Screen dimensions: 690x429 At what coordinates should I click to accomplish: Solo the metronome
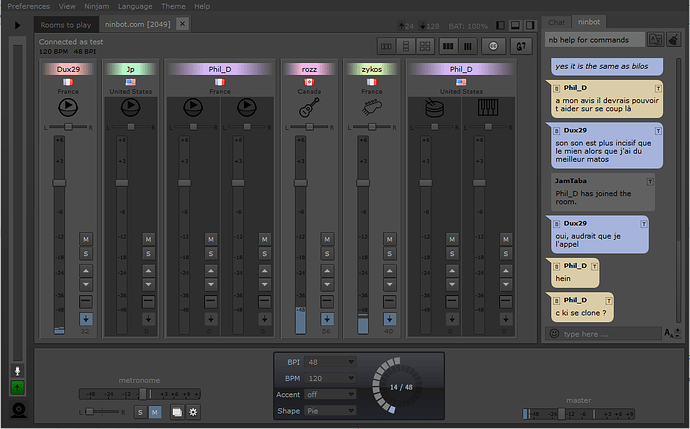pyautogui.click(x=140, y=412)
